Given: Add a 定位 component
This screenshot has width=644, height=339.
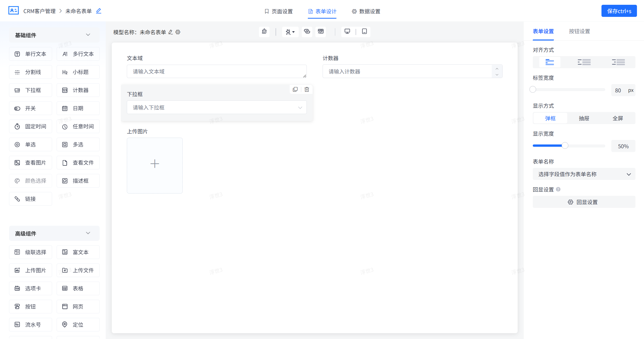Looking at the screenshot, I should pyautogui.click(x=78, y=325).
